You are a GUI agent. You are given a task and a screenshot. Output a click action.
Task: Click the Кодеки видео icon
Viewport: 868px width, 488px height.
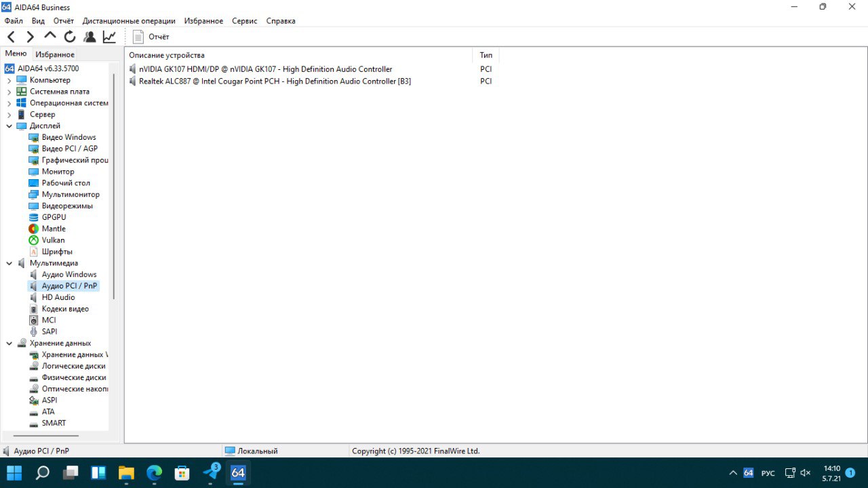34,309
